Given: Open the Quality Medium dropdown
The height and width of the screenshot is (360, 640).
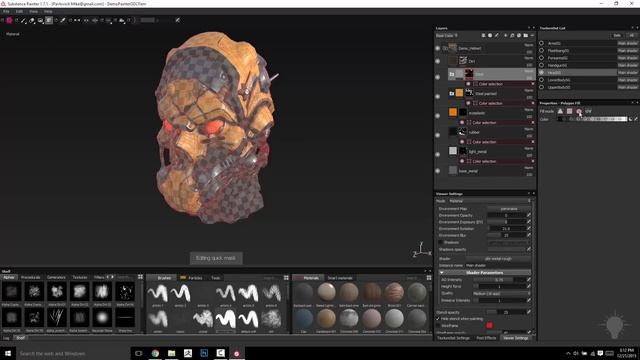Looking at the screenshot, I should (502, 293).
